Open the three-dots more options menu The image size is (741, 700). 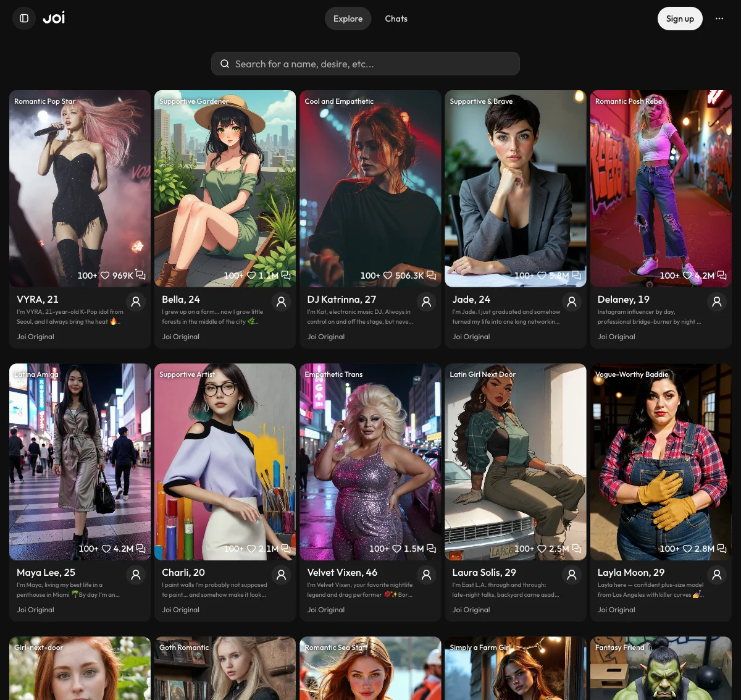click(719, 19)
